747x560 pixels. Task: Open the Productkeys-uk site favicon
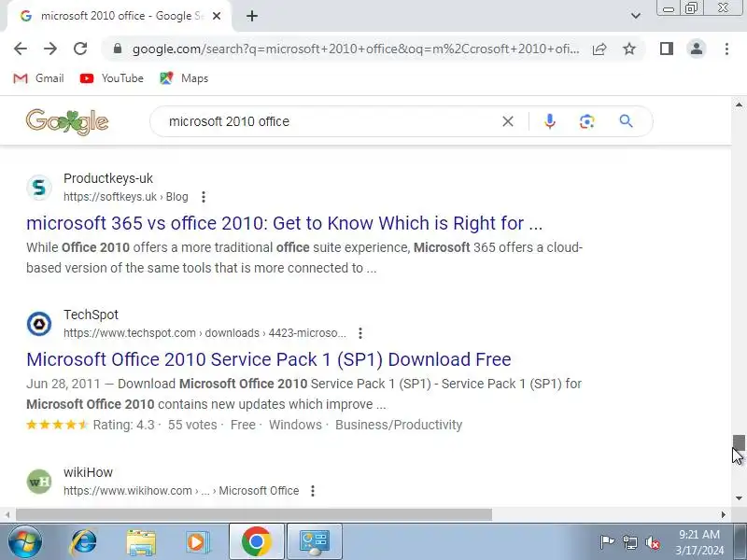(39, 188)
